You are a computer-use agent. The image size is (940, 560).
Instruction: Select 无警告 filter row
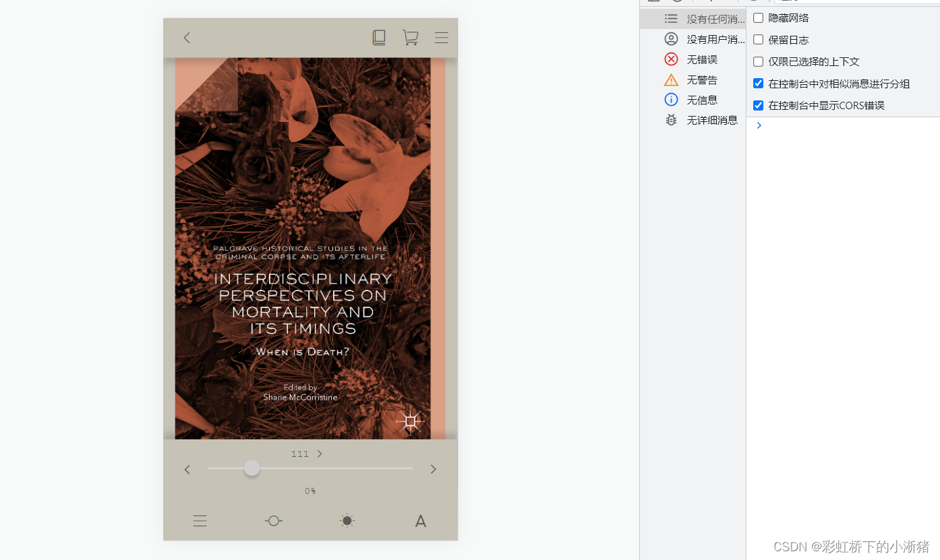tap(693, 80)
